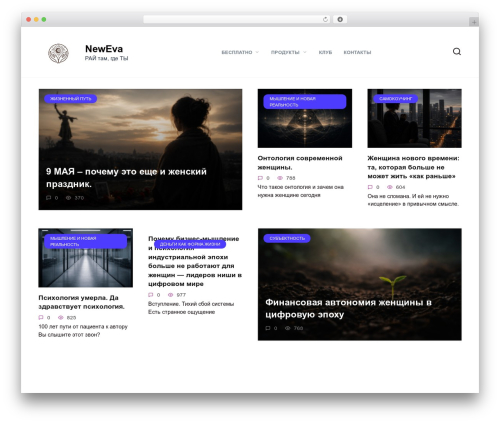
Task: Click excerpt Она не сломана. И ей не нужно
Action: (x=413, y=200)
